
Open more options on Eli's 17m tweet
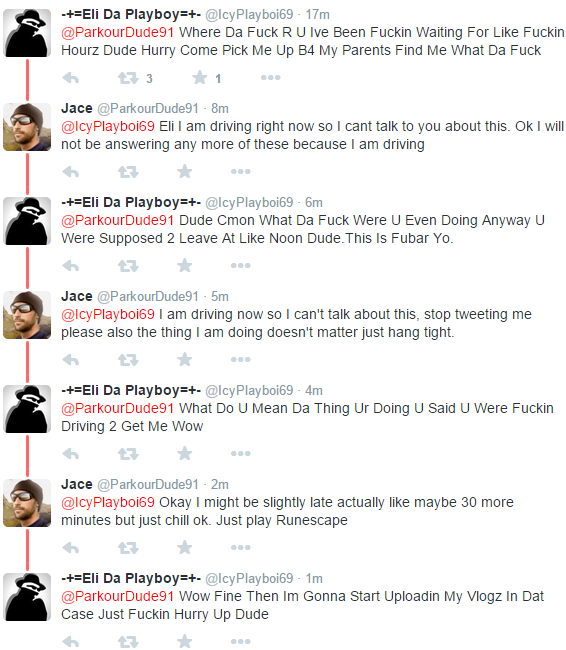pyautogui.click(x=270, y=78)
